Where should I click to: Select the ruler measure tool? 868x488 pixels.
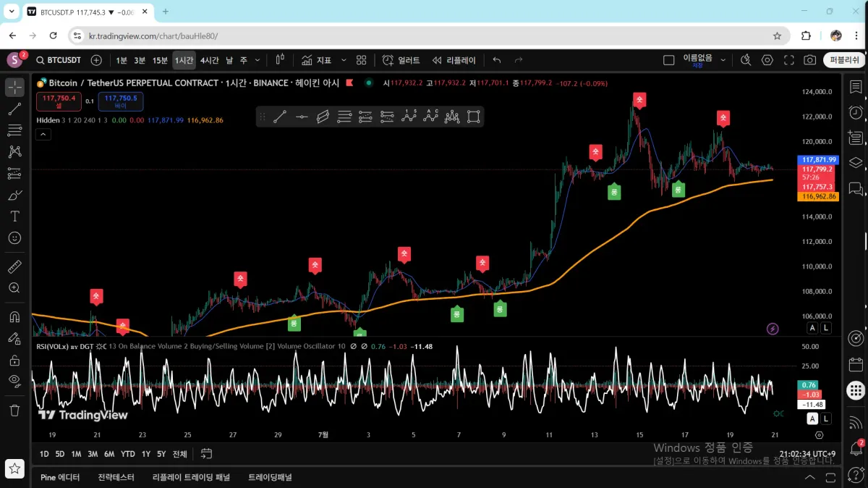click(14, 266)
